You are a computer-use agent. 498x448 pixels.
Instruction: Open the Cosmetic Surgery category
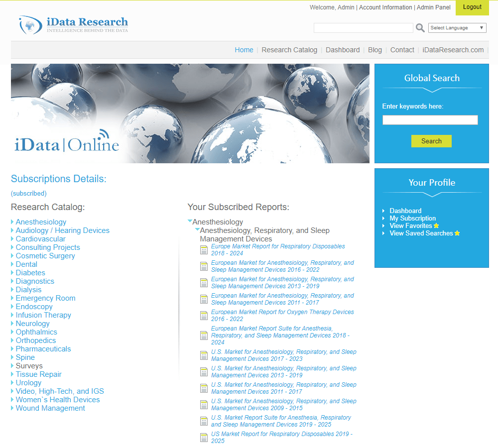(45, 255)
